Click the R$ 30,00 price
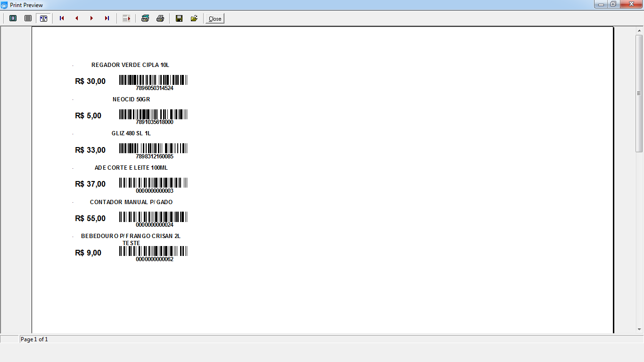The height and width of the screenshot is (362, 644). pyautogui.click(x=91, y=81)
